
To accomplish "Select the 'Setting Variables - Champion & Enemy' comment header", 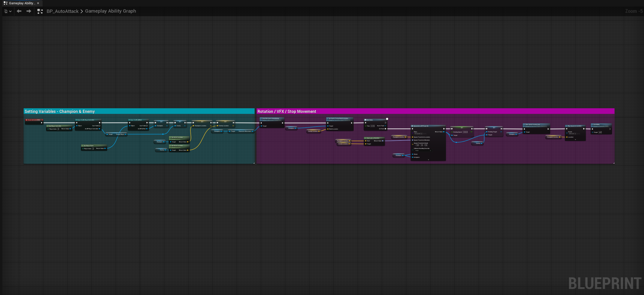I will click(x=139, y=111).
